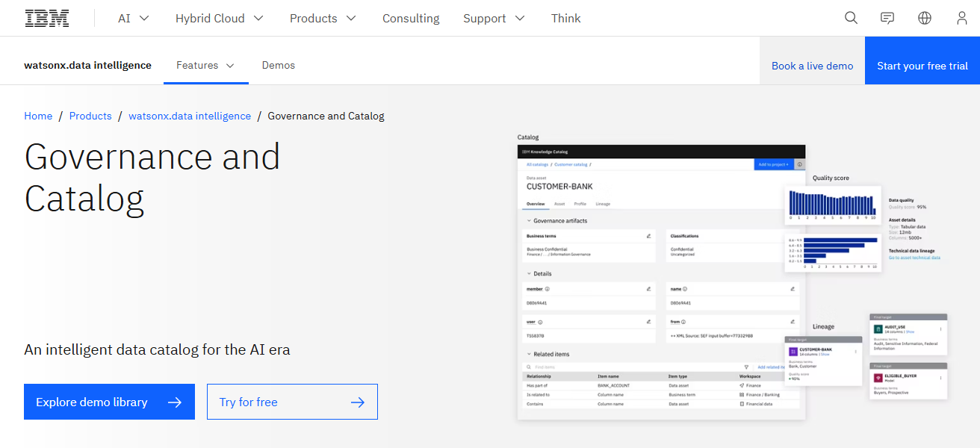
Task: Open the Consulting menu item
Action: click(410, 18)
